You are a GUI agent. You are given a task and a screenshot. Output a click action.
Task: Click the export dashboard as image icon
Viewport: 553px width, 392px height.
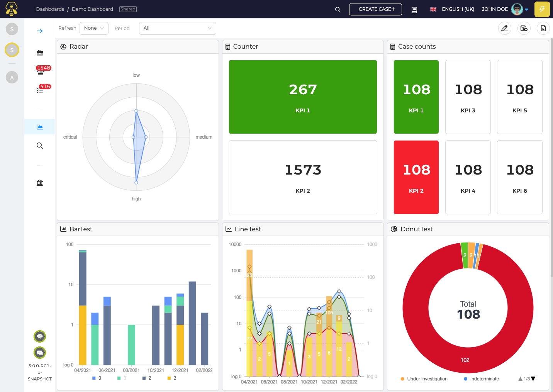point(543,28)
